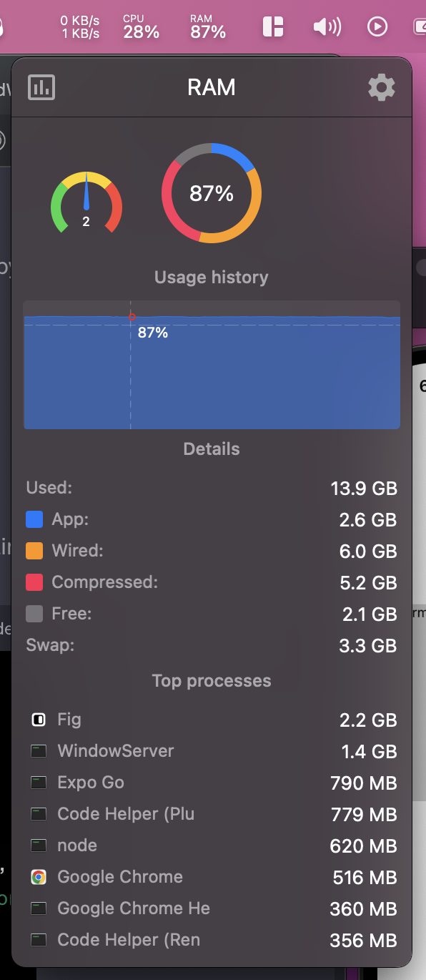426x980 pixels.
Task: Open the bar chart view icon
Action: pyautogui.click(x=41, y=87)
